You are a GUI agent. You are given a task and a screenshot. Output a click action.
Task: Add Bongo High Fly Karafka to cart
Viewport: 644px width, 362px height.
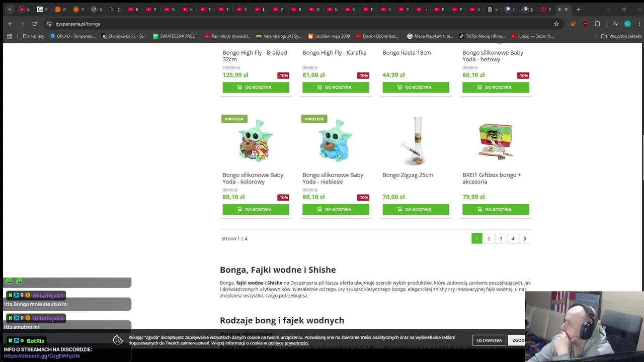(x=336, y=87)
